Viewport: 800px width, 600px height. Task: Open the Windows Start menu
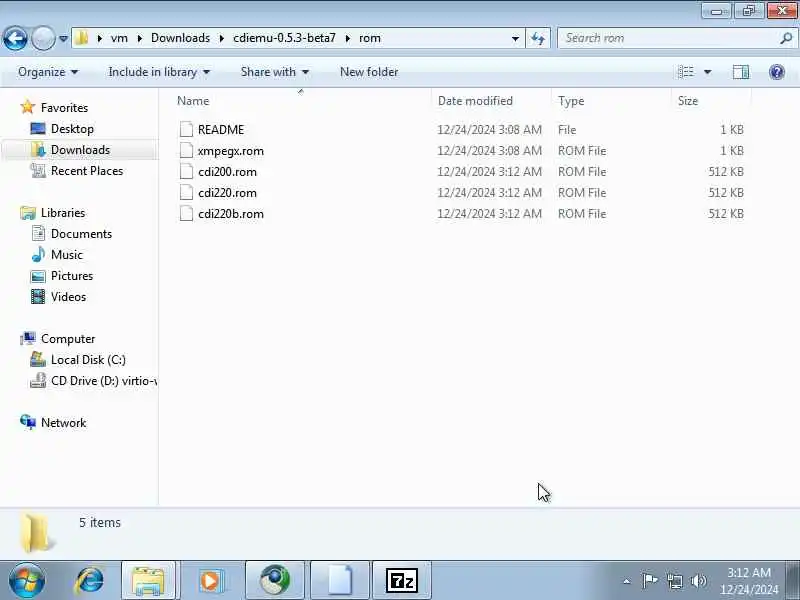point(27,581)
